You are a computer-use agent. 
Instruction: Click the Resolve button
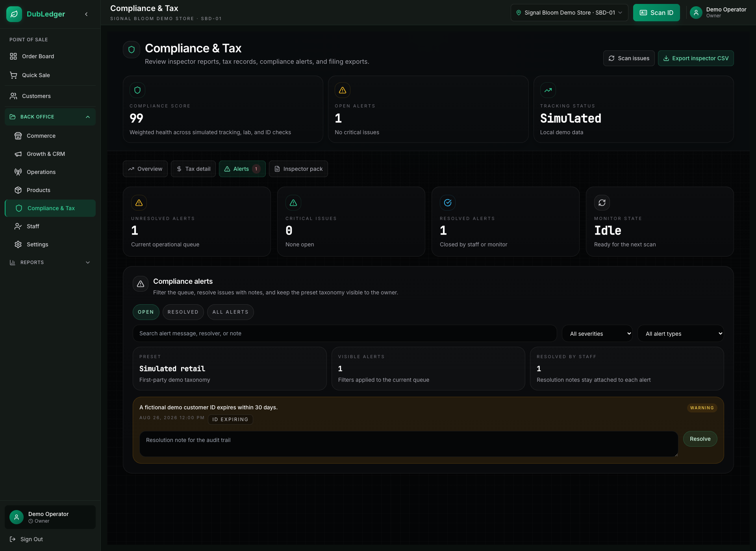[700, 439]
